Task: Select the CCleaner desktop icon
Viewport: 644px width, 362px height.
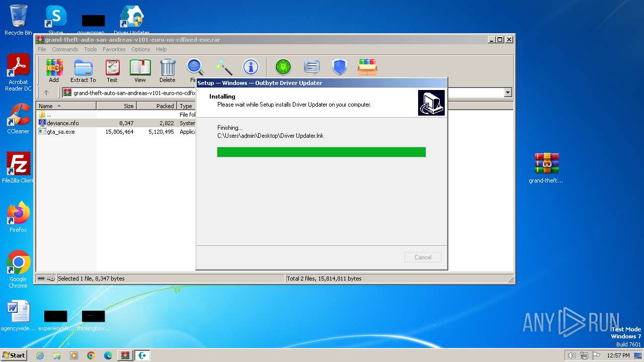Action: 18,119
